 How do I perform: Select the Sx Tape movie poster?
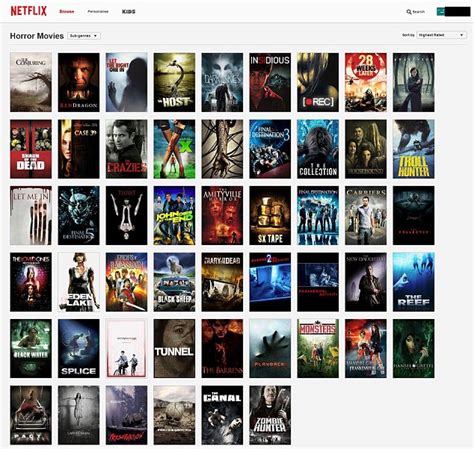click(x=270, y=216)
